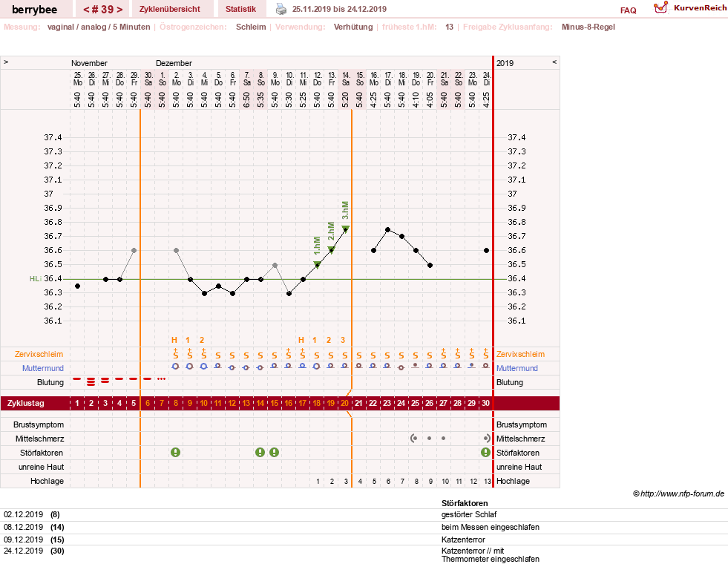This screenshot has width=728, height=587.
Task: Click the temperature point on December 17
Action: (x=387, y=230)
